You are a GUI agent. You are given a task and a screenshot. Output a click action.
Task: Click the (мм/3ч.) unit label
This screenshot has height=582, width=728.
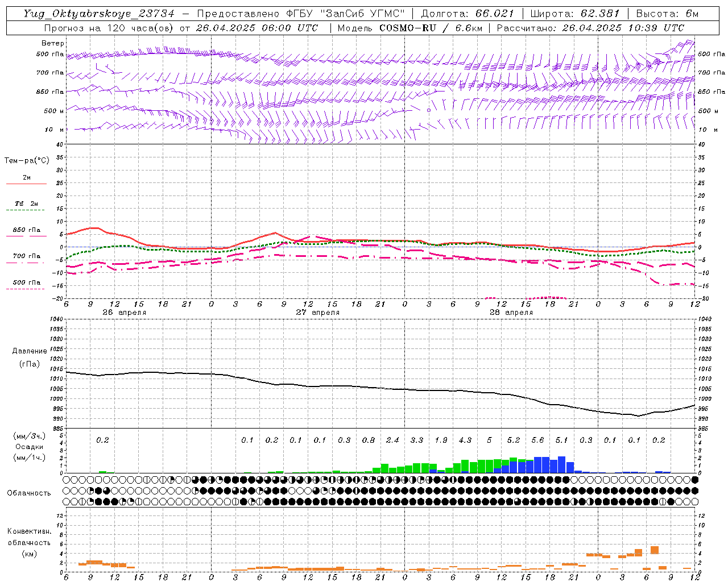tap(29, 436)
